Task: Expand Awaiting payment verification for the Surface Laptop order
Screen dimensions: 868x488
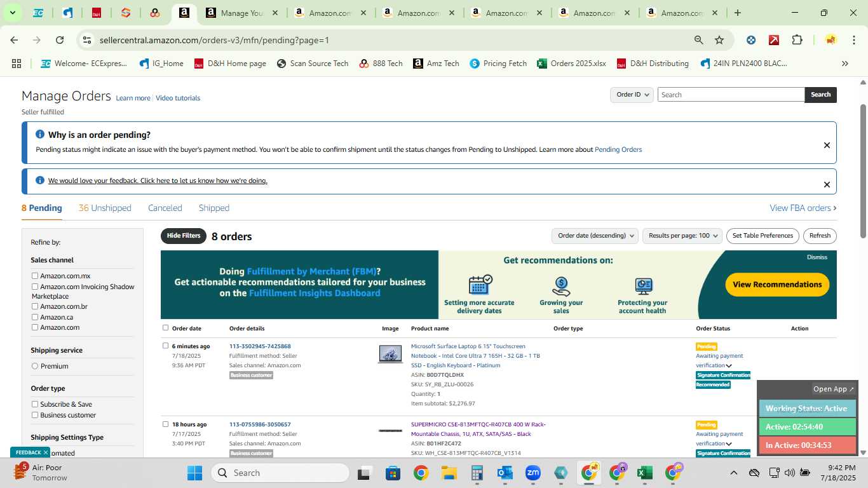Action: tap(729, 365)
